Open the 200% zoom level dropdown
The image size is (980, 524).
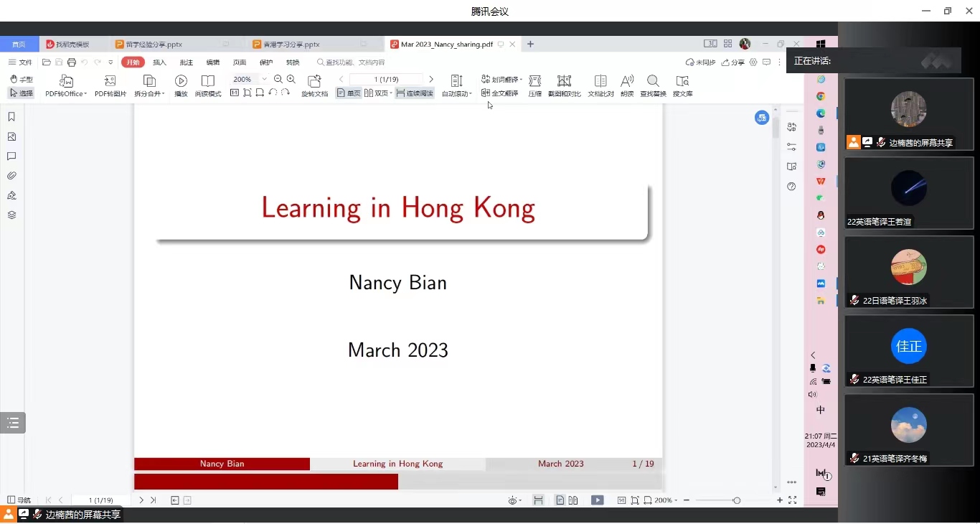(x=264, y=79)
